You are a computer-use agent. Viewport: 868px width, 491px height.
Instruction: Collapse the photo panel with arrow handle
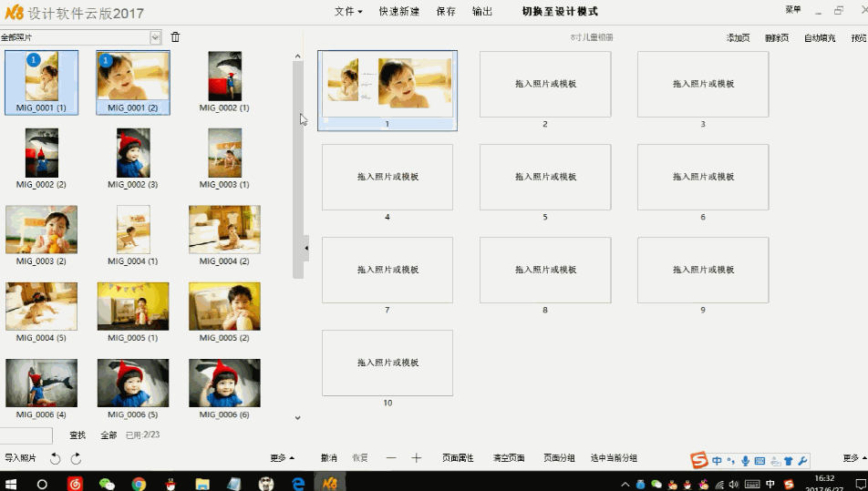pyautogui.click(x=305, y=248)
